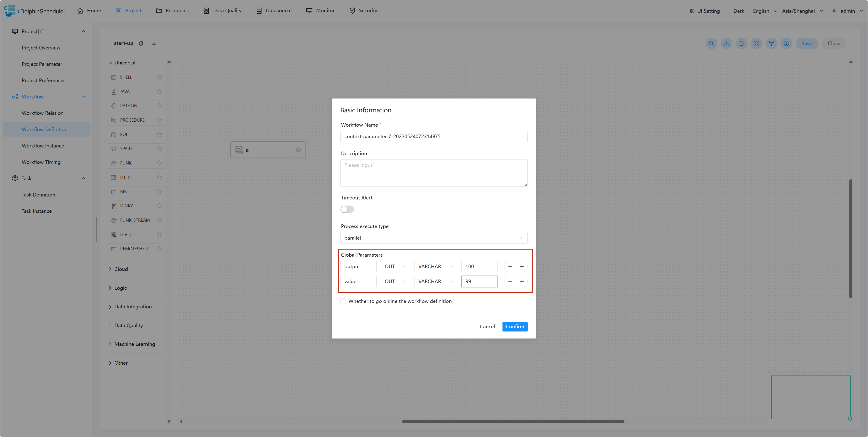Open the Datasource menu
Image resolution: width=868 pixels, height=437 pixels.
(274, 10)
